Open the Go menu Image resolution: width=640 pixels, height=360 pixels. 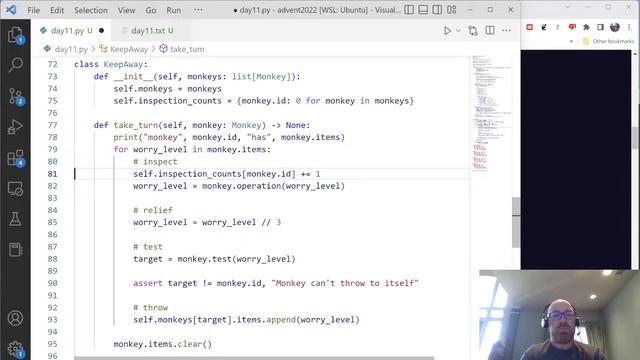click(x=151, y=10)
